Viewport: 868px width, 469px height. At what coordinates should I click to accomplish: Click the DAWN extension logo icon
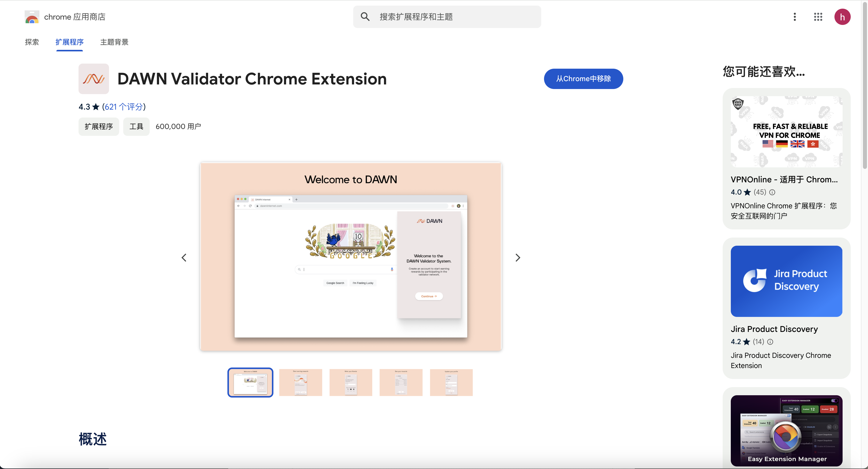point(94,79)
